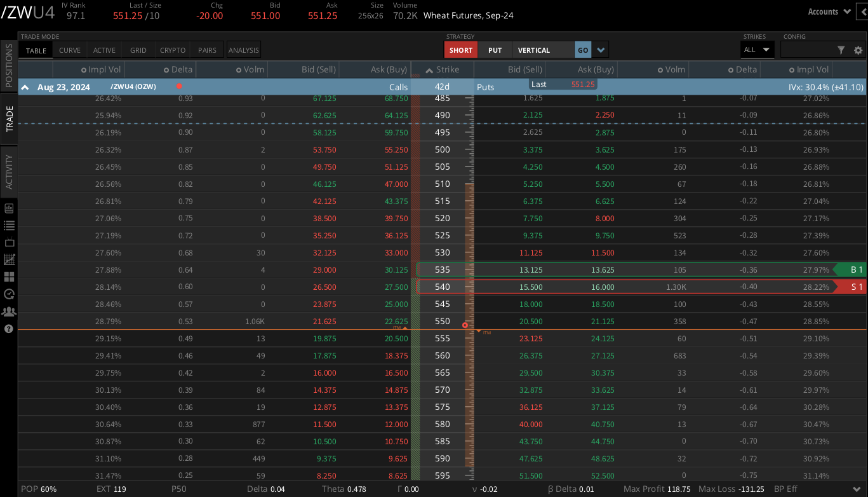Click call ask 12.000 at strike 580
Screen dimensions: 868x497
click(x=396, y=424)
